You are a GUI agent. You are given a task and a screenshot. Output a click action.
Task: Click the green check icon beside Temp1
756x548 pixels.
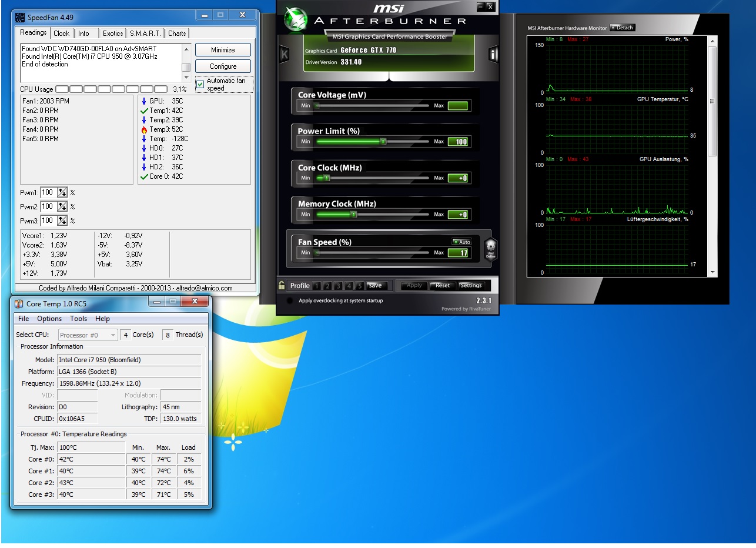click(x=144, y=111)
